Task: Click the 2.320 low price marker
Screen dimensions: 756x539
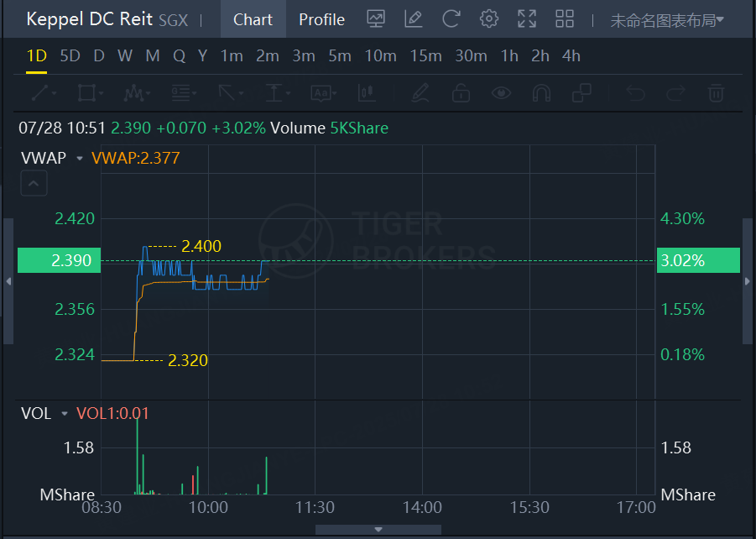Action: coord(188,360)
